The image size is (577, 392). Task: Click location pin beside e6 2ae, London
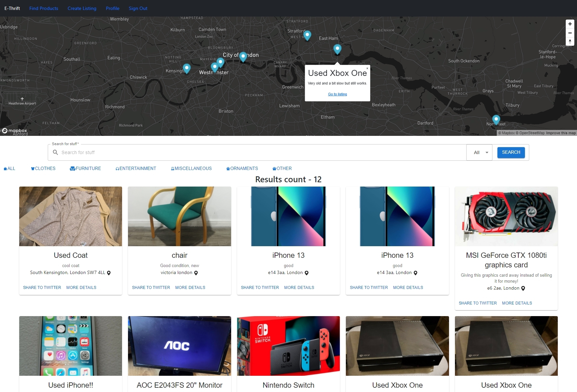click(x=523, y=288)
